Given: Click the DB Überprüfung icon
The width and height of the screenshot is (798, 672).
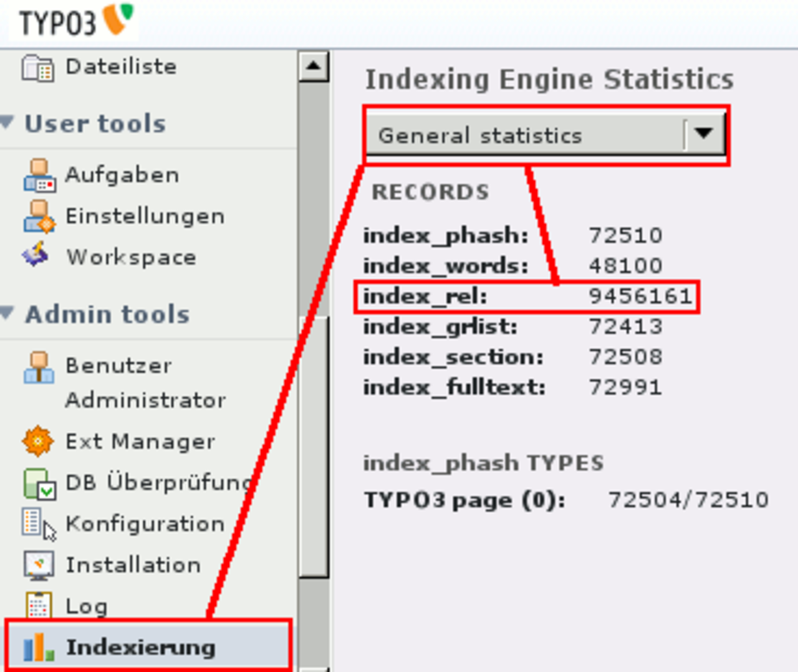Looking at the screenshot, I should (39, 484).
